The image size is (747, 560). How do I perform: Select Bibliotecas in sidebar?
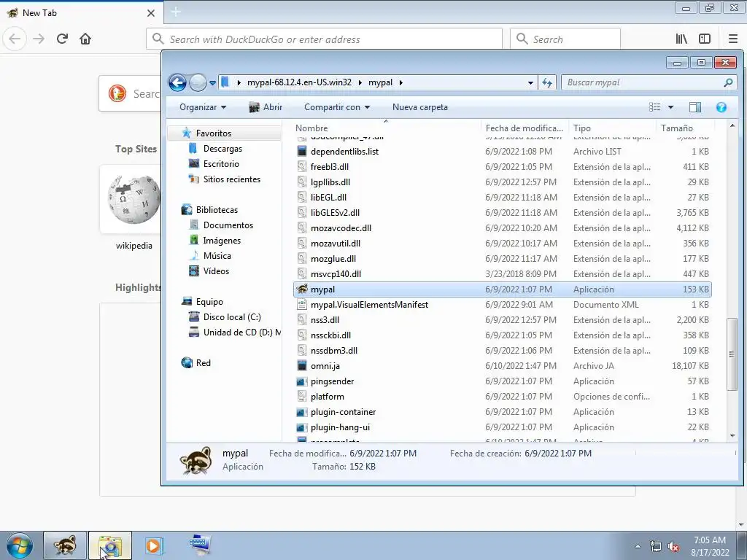217,210
